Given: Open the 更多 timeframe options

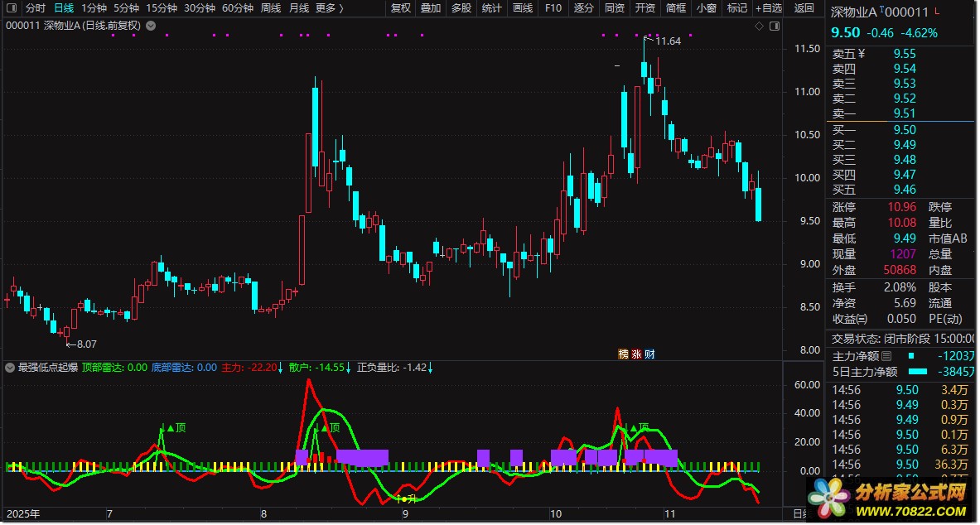Looking at the screenshot, I should pyautogui.click(x=330, y=8).
